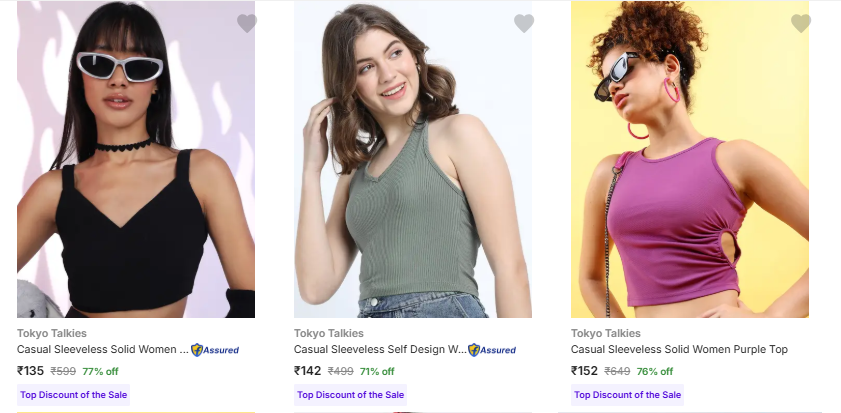
Task: Click the 77% off discount label
Action: (x=101, y=372)
